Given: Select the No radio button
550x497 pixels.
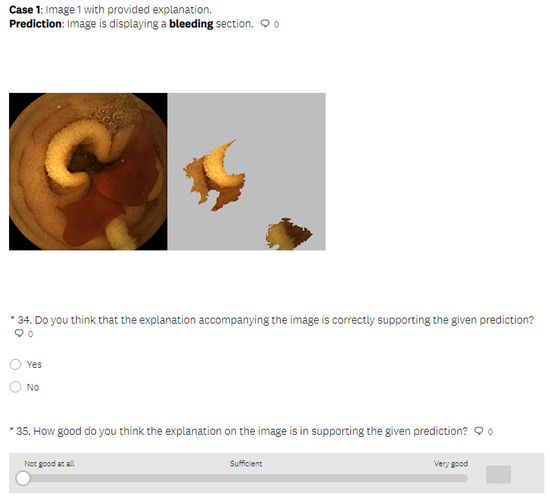Looking at the screenshot, I should pyautogui.click(x=15, y=387).
